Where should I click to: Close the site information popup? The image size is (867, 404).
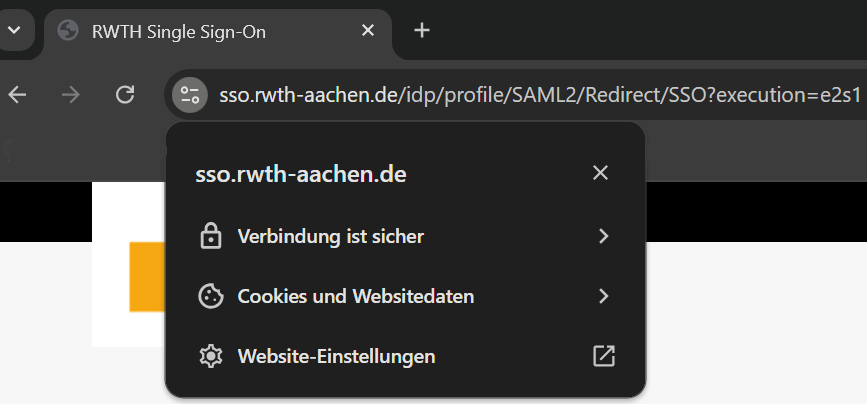point(600,173)
